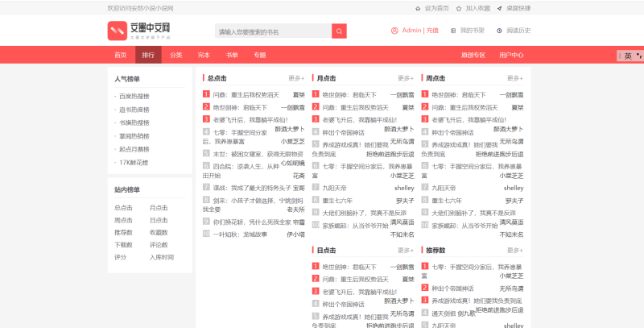The height and width of the screenshot is (328, 644).
Task: Open 收藏数 in the 站内榜单 sidebar
Action: (159, 233)
